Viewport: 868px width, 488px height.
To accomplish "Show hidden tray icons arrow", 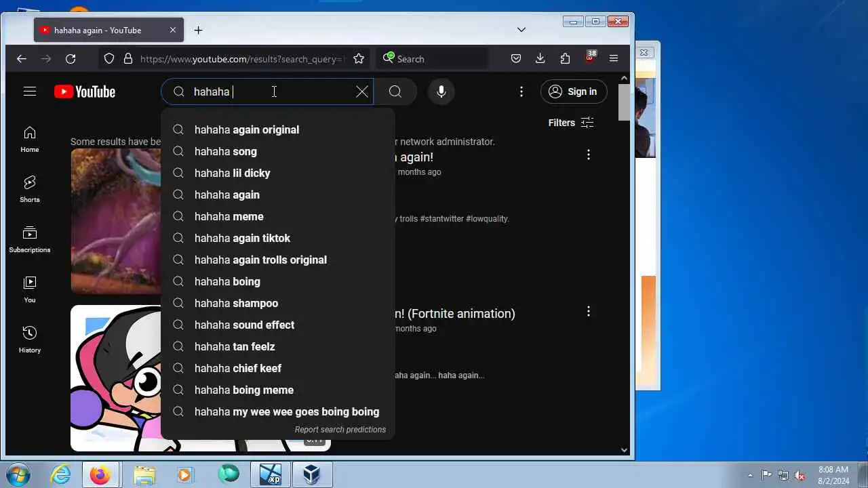I will coord(750,475).
